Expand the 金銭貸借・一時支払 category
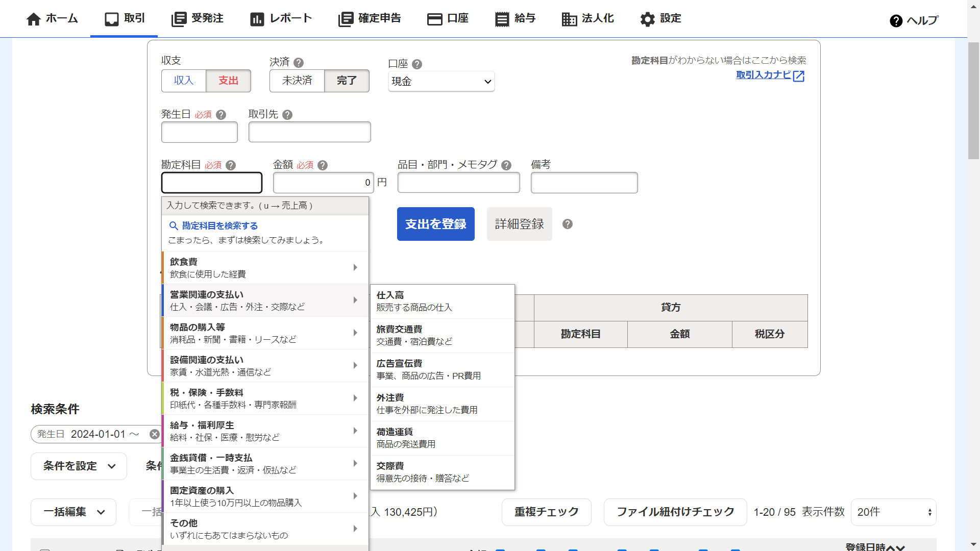Image resolution: width=980 pixels, height=551 pixels. click(x=265, y=464)
